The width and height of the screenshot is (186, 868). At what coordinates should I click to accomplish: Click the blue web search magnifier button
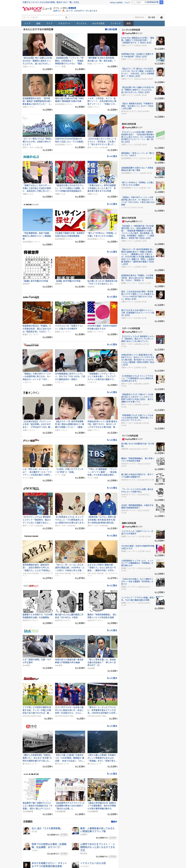[x=161, y=2]
